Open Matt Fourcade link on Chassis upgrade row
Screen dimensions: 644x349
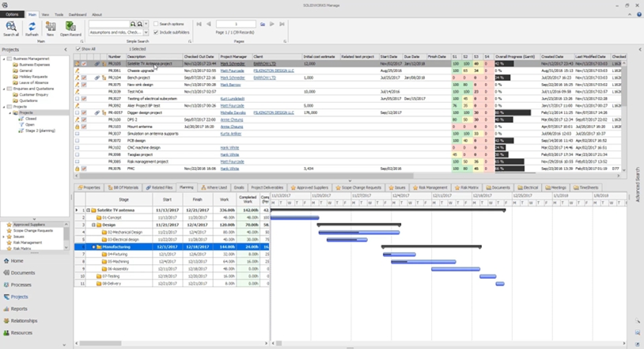(x=232, y=70)
